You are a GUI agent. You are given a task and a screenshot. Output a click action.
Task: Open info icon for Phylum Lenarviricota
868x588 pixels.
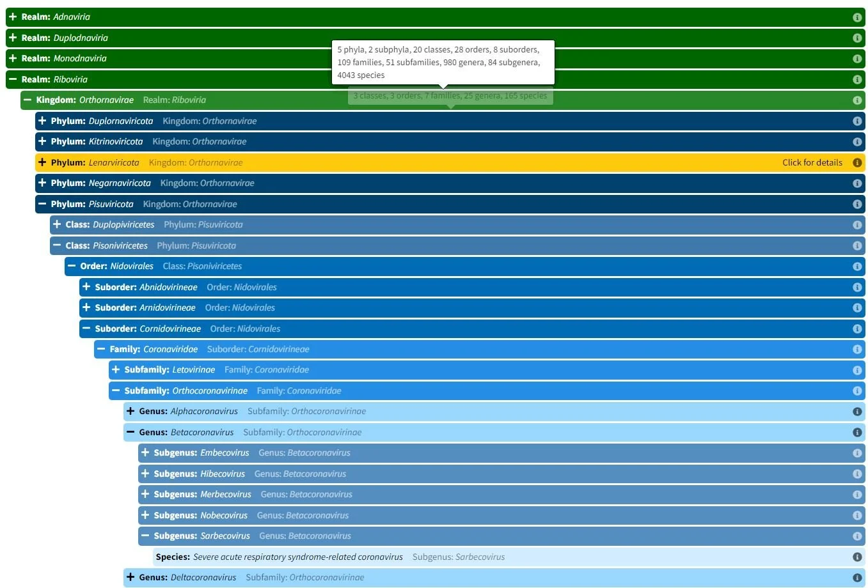tap(857, 162)
